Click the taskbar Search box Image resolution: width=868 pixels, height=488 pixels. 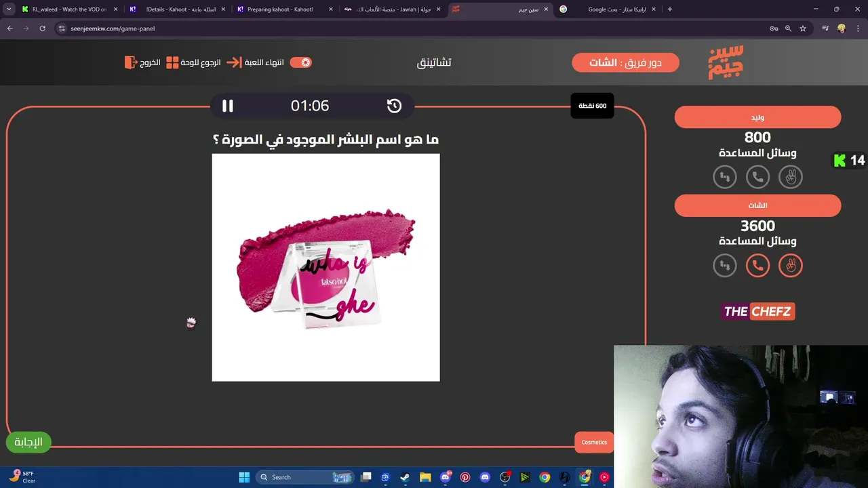(304, 477)
